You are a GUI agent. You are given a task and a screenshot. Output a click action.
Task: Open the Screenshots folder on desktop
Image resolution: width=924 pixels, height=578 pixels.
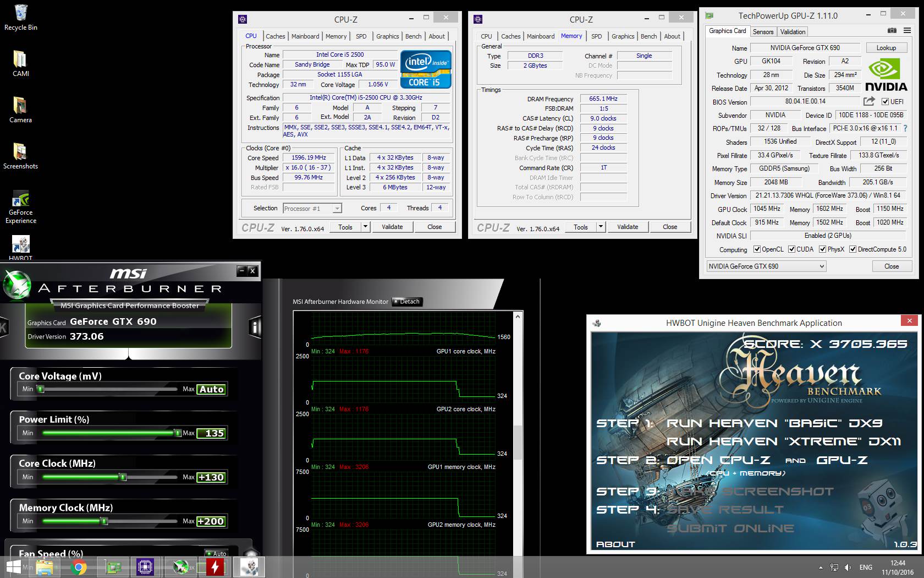point(21,156)
